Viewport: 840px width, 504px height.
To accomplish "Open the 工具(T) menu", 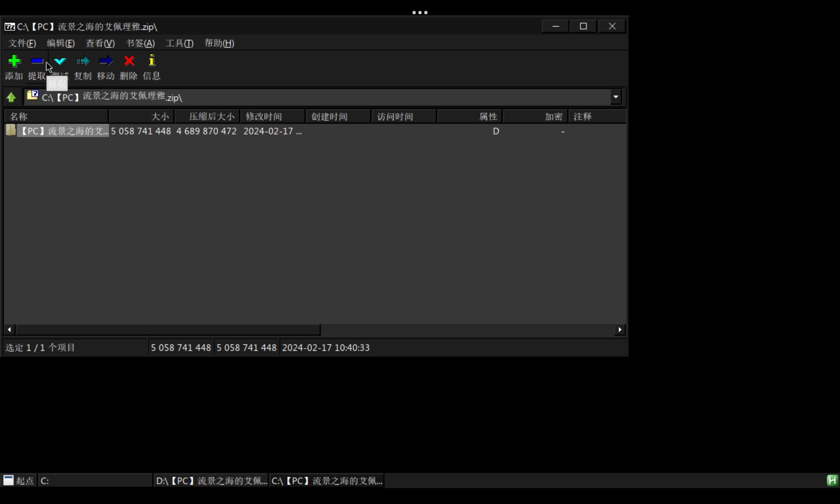I will (x=179, y=43).
